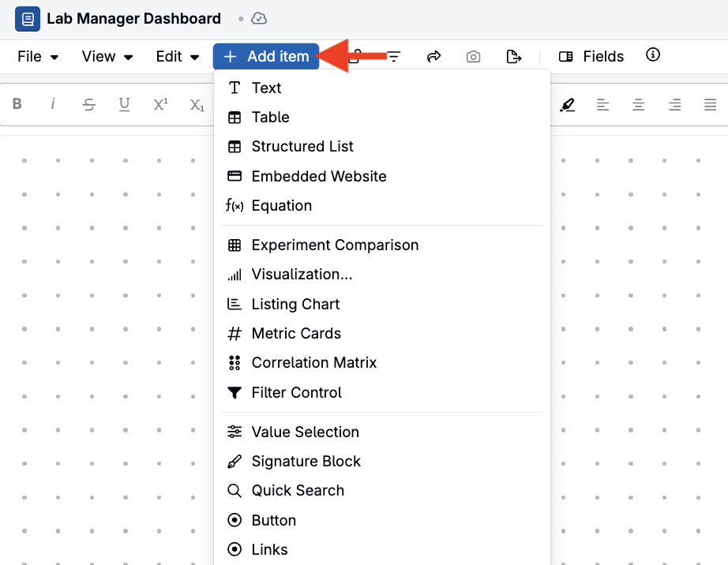Select the highlighter pen icon

pos(568,105)
